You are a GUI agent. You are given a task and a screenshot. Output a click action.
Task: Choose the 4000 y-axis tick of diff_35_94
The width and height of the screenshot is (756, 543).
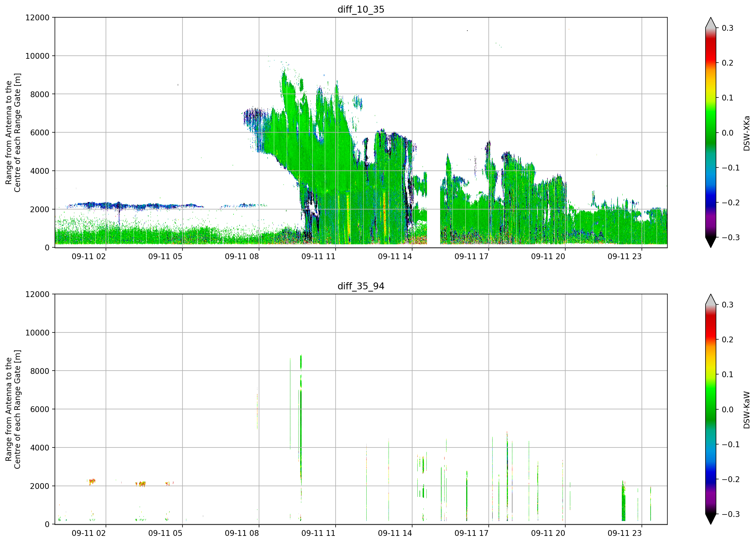tap(40, 448)
